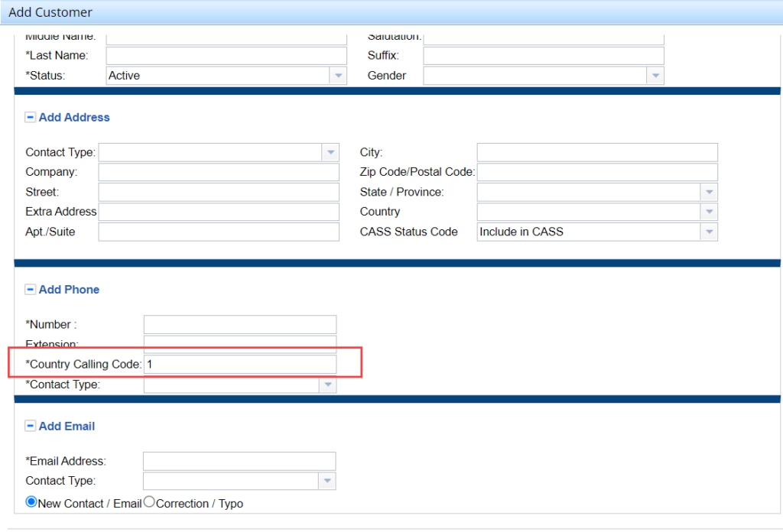The height and width of the screenshot is (532, 783).
Task: Focus the Email Address text box
Action: click(239, 461)
